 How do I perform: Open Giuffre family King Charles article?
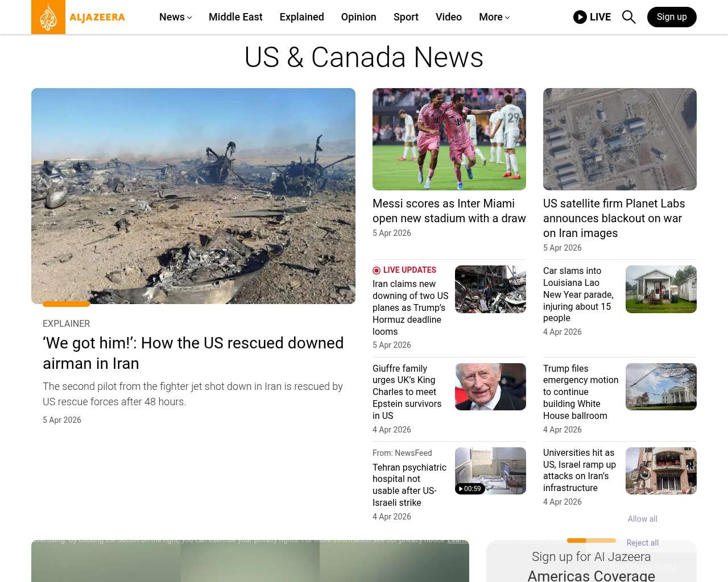tap(407, 392)
